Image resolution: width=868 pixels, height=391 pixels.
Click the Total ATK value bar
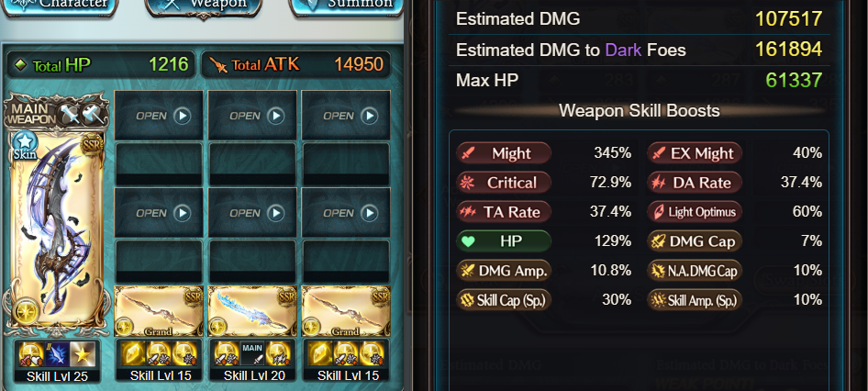tap(296, 65)
